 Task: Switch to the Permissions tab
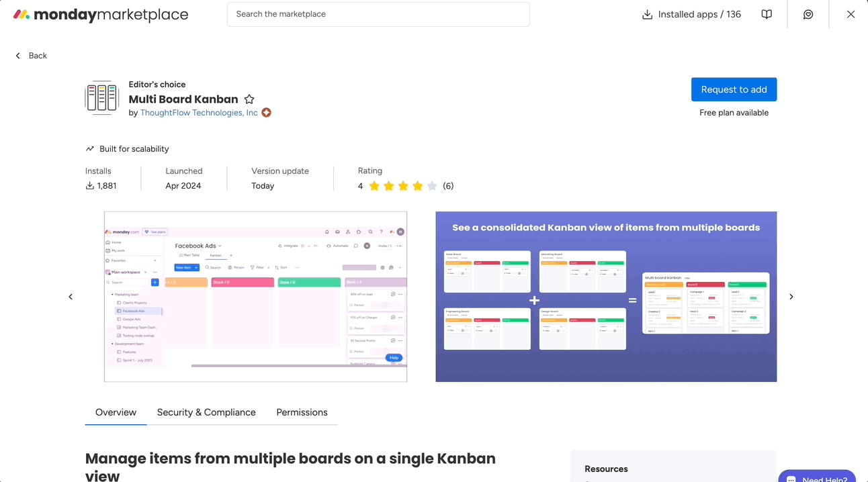302,412
